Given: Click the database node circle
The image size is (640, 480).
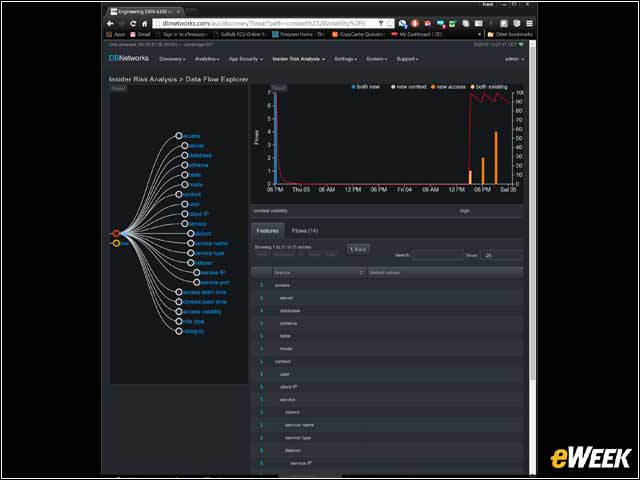Looking at the screenshot, I should [x=184, y=156].
